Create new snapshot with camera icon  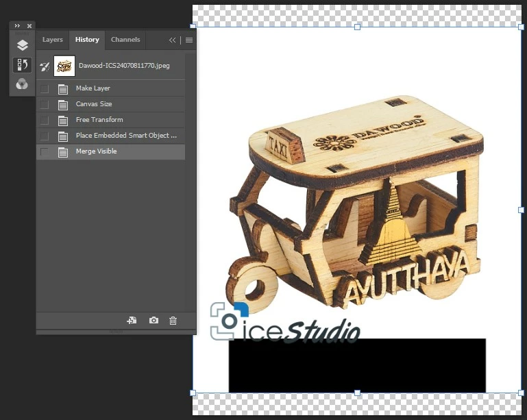tap(154, 320)
